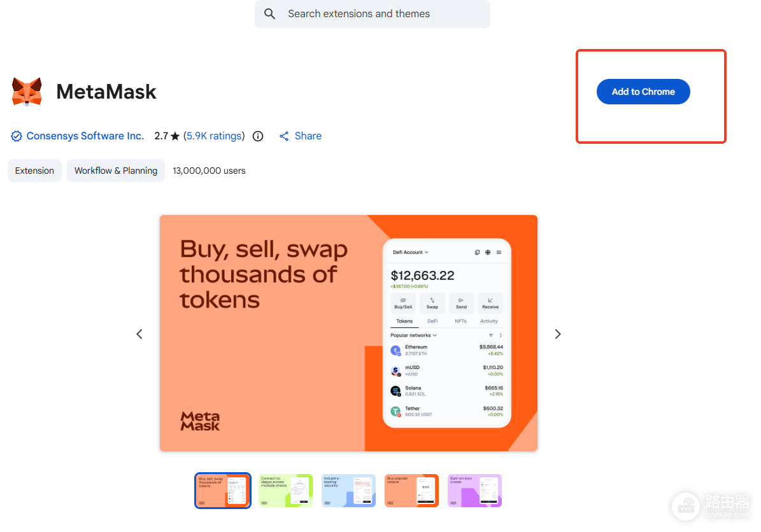Select the orange Buy popular tokens thumbnail
761x532 pixels.
point(411,491)
